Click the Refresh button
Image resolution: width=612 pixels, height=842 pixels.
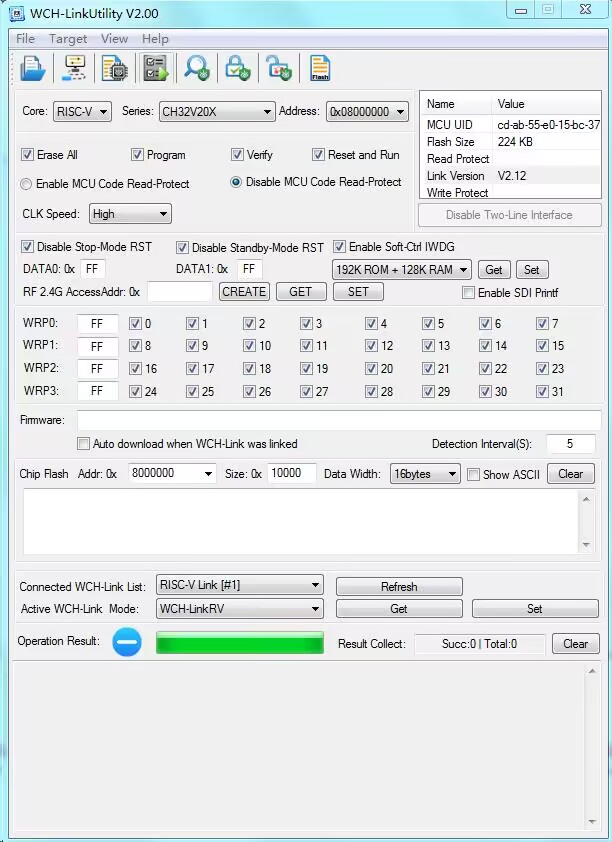coord(399,586)
